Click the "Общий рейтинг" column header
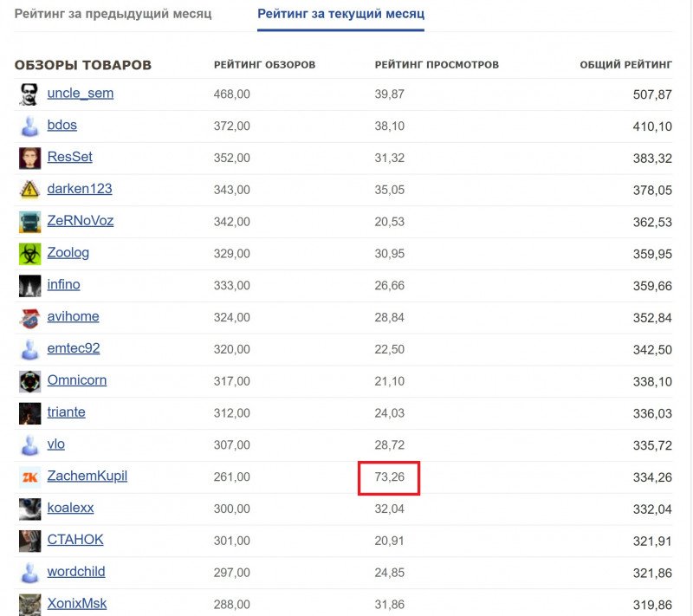Viewport: 693px width, 616px height. tap(625, 65)
